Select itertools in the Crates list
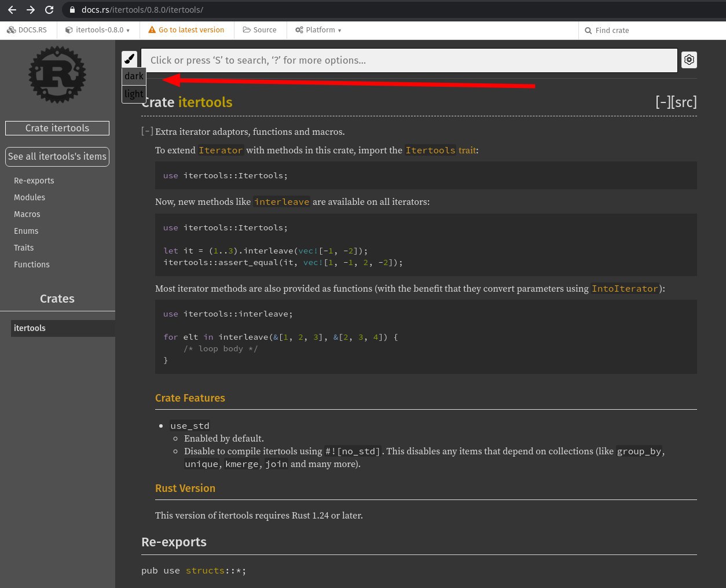 point(63,328)
